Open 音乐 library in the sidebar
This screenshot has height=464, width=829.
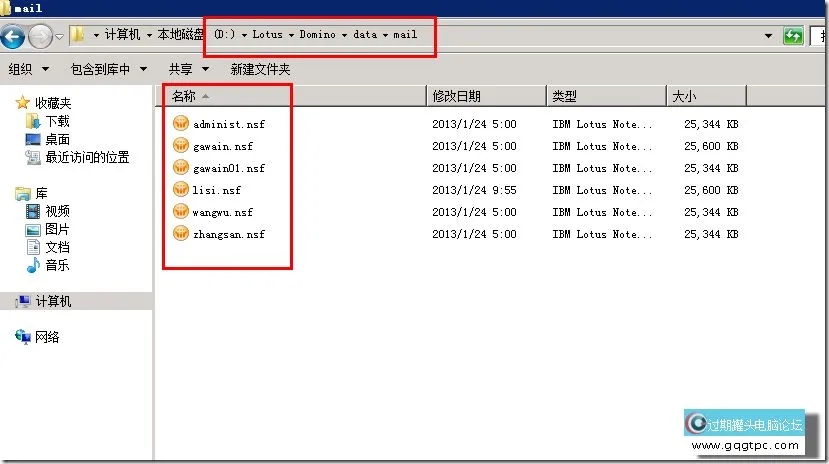pyautogui.click(x=57, y=265)
